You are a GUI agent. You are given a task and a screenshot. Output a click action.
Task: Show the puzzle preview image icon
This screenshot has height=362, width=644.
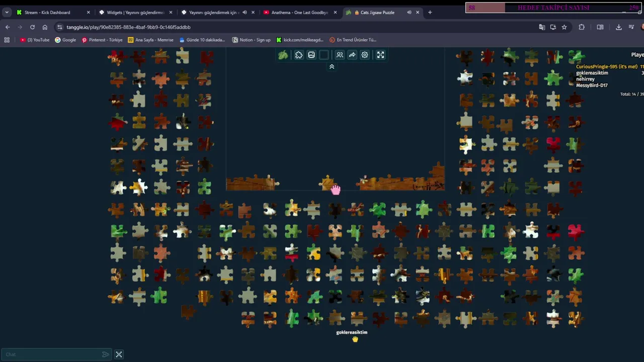tap(311, 55)
